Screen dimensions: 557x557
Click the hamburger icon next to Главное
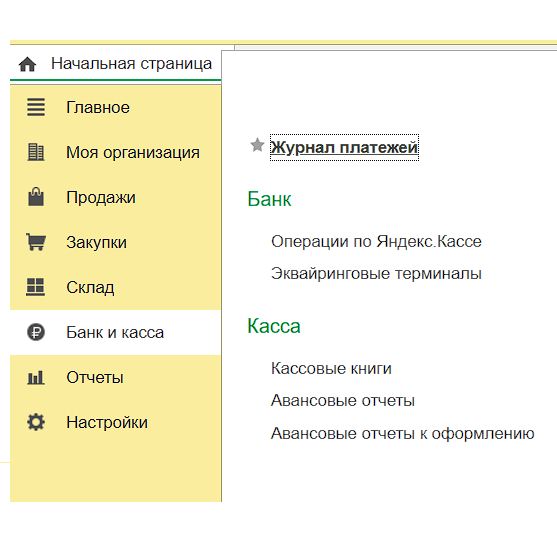36,107
